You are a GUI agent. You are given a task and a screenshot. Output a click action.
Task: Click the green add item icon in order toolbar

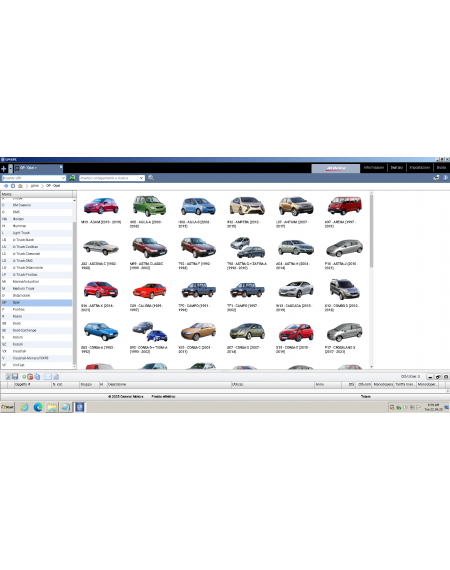click(24, 377)
